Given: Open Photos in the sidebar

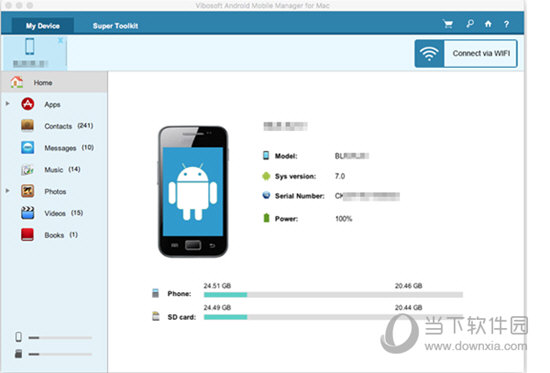Looking at the screenshot, I should (x=55, y=192).
